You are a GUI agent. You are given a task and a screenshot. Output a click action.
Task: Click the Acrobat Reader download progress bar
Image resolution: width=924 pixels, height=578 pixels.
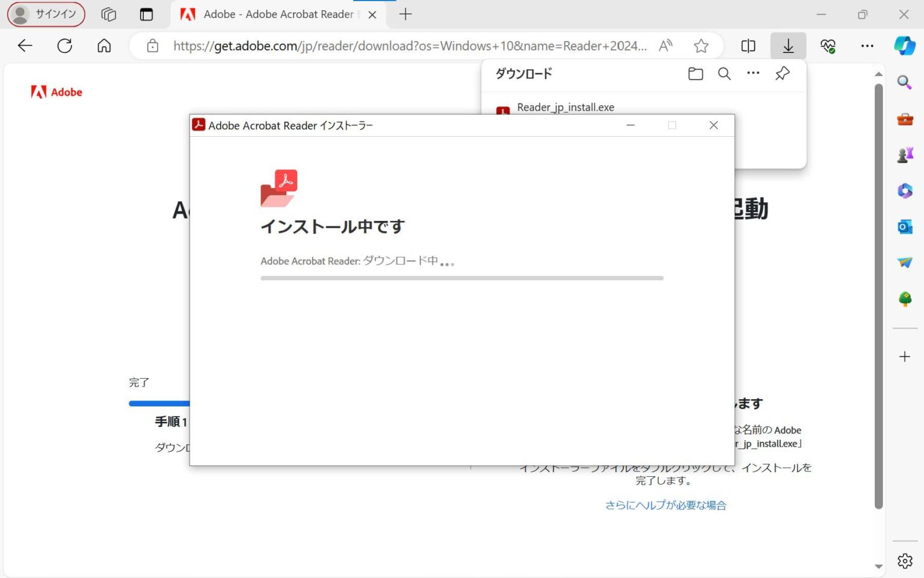[x=461, y=278]
